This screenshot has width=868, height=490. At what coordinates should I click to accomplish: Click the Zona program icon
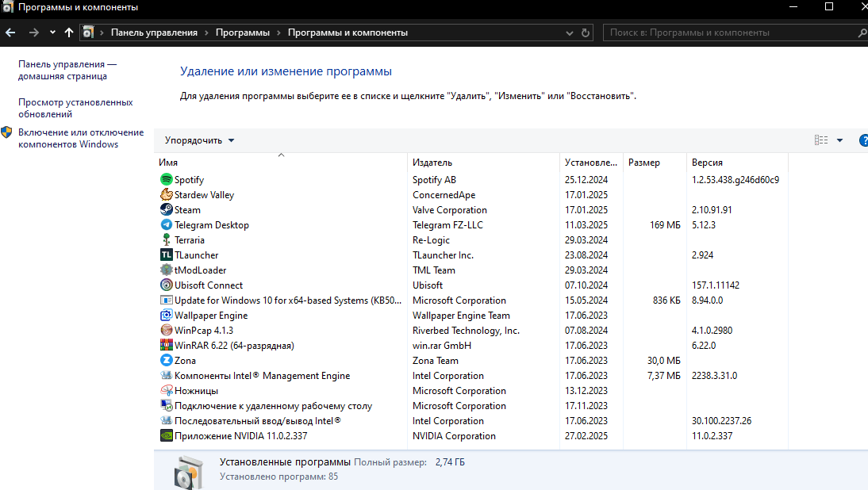(x=166, y=360)
